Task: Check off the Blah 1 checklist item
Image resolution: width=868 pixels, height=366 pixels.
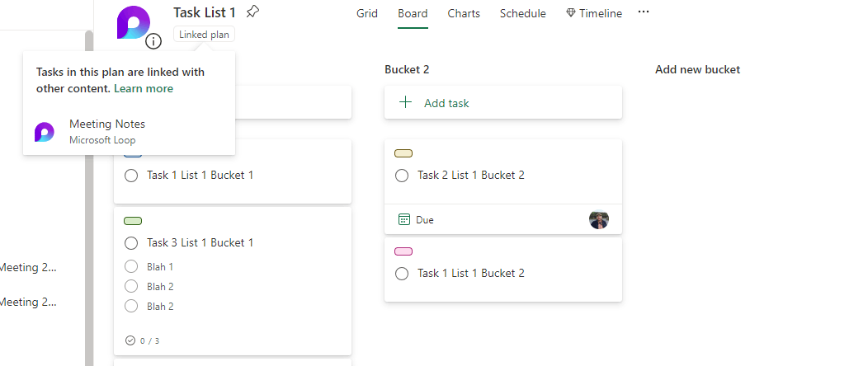Action: (x=130, y=267)
